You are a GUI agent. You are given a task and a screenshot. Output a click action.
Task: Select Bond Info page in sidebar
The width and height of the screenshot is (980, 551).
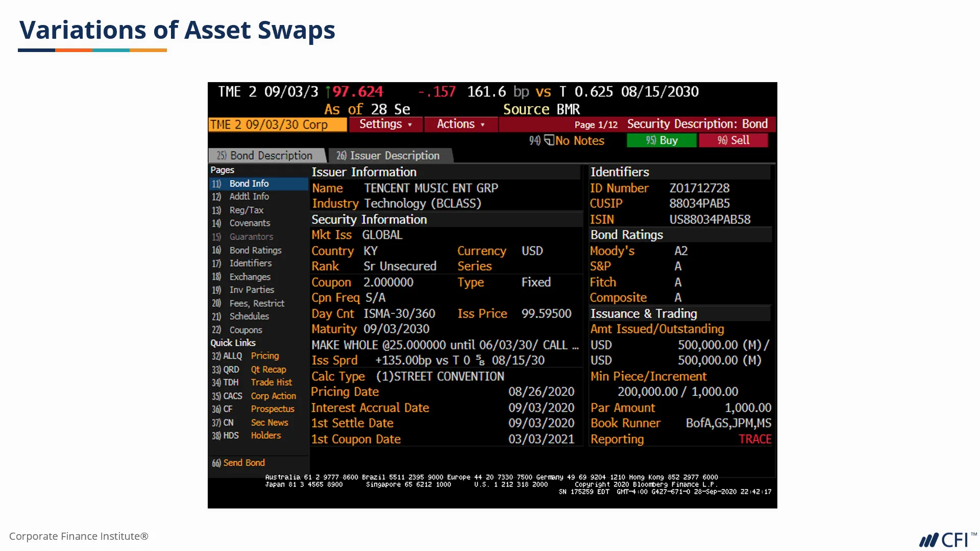click(x=258, y=184)
